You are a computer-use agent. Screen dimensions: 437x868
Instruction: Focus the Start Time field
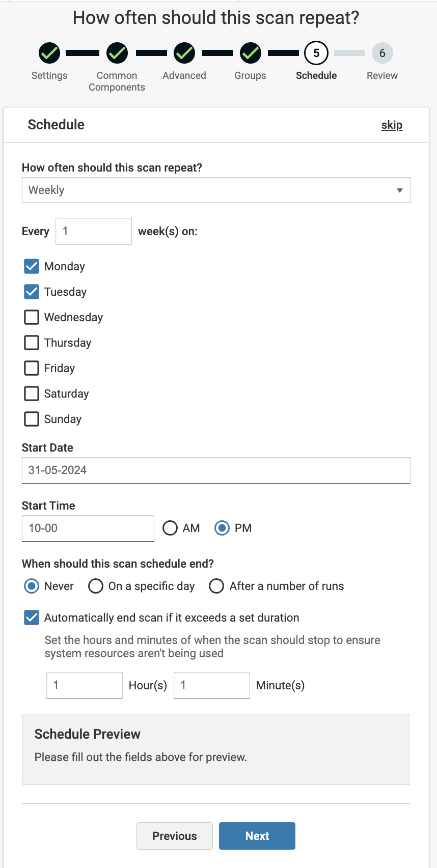[88, 528]
